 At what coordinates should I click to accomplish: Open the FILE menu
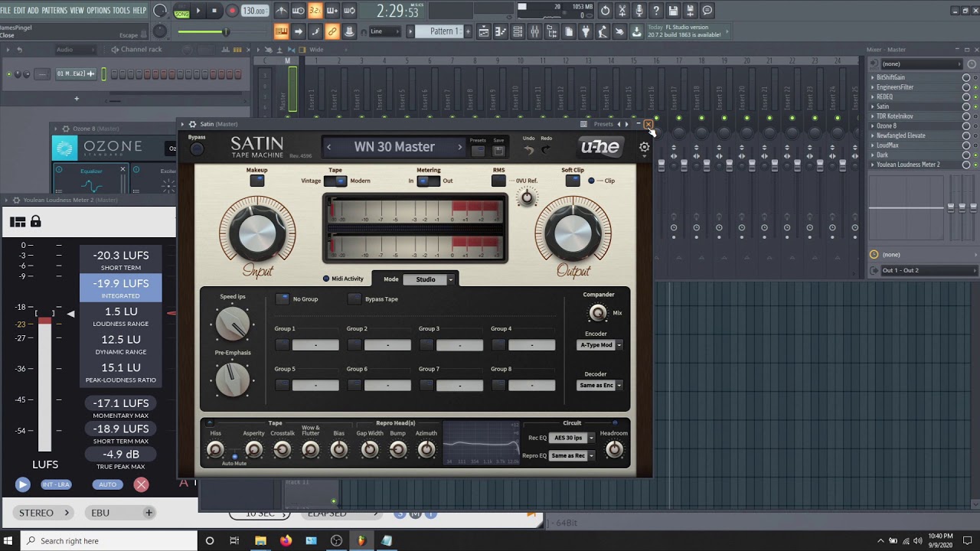tap(5, 11)
